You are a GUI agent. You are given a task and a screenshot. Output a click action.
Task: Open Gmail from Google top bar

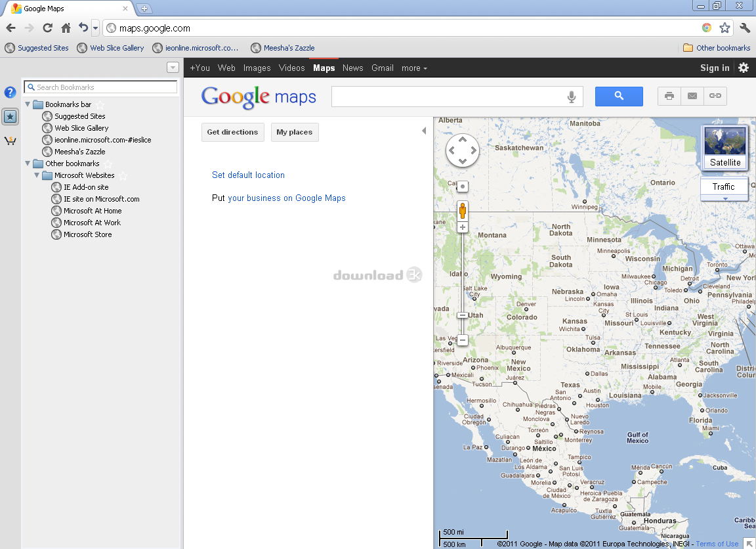pos(383,68)
